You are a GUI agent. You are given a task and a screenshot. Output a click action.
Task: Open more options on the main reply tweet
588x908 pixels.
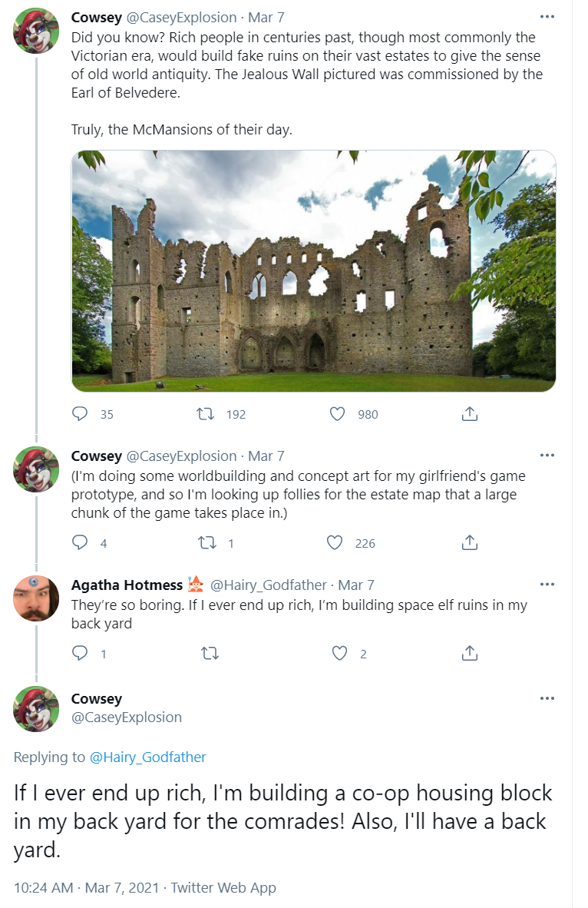coord(547,698)
